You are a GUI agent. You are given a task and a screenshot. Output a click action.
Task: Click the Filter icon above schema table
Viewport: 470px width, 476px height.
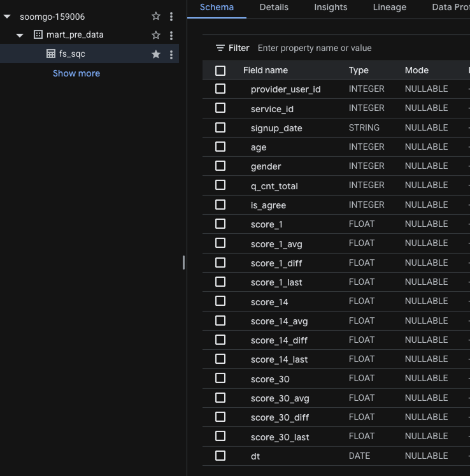pyautogui.click(x=220, y=48)
